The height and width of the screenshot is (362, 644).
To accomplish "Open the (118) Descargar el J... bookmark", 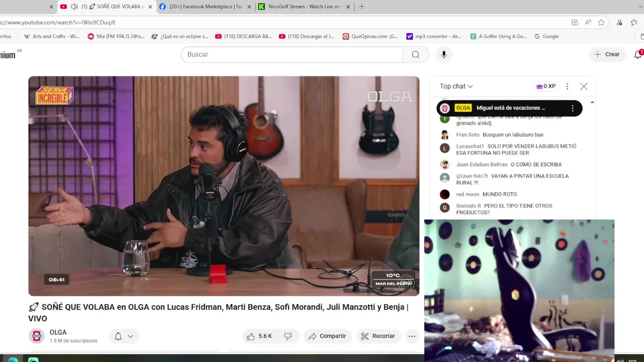I will coord(307,36).
